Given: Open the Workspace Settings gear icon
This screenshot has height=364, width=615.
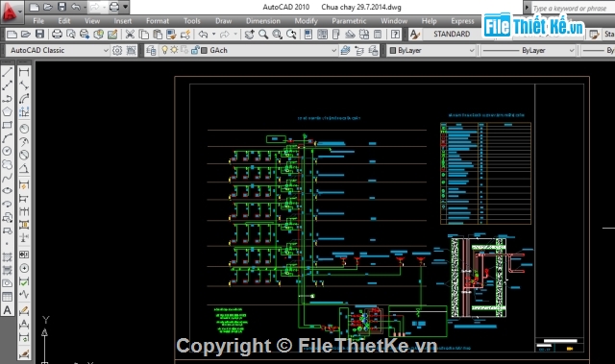Looking at the screenshot, I should pos(117,50).
